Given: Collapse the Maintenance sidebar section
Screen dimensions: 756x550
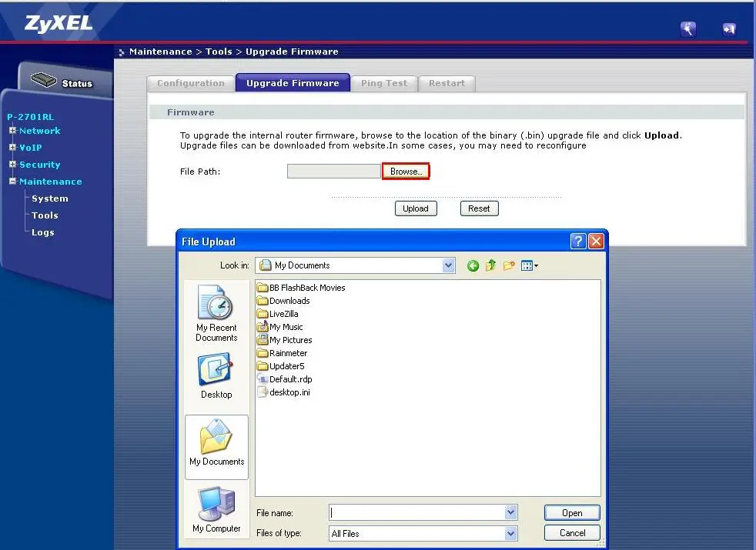Looking at the screenshot, I should click(x=12, y=182).
